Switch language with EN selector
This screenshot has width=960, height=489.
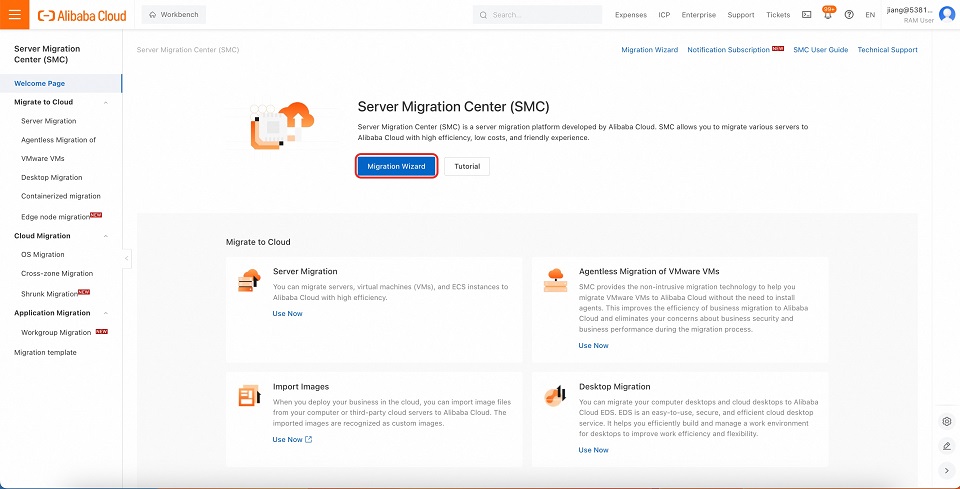pos(870,15)
